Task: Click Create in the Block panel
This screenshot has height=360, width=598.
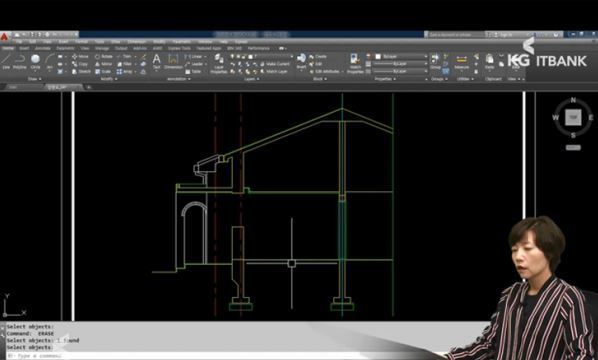Action: click(x=318, y=56)
